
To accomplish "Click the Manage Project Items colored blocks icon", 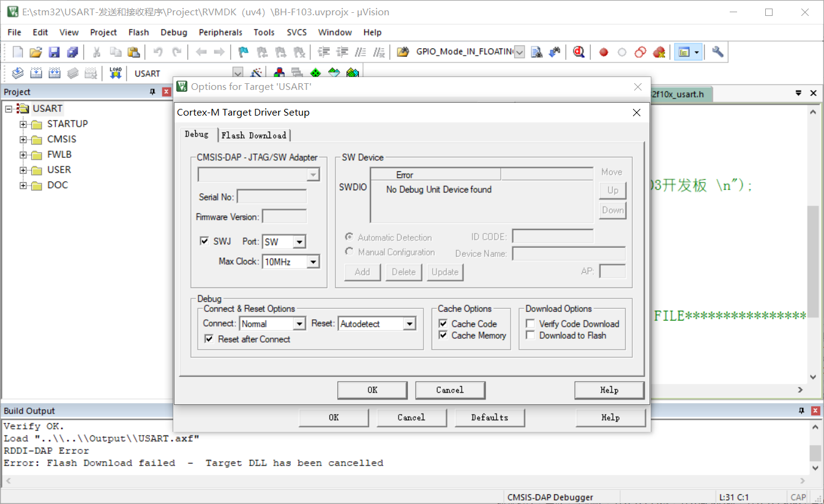I will coord(279,73).
